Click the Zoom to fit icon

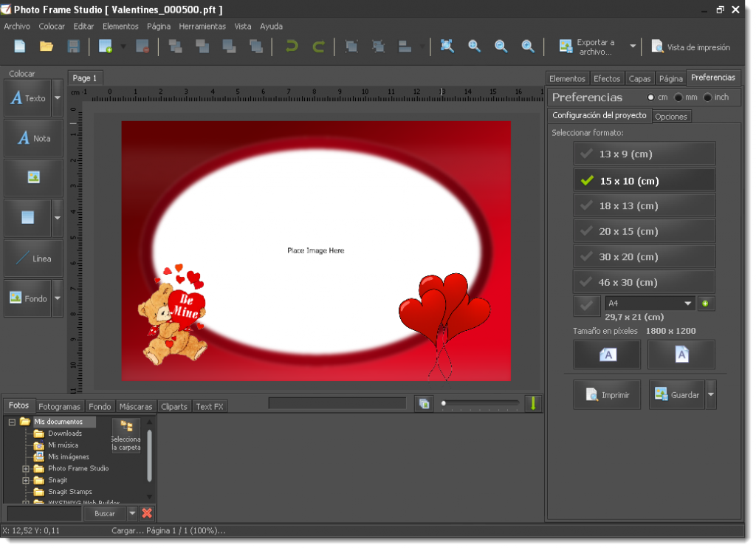pyautogui.click(x=447, y=46)
